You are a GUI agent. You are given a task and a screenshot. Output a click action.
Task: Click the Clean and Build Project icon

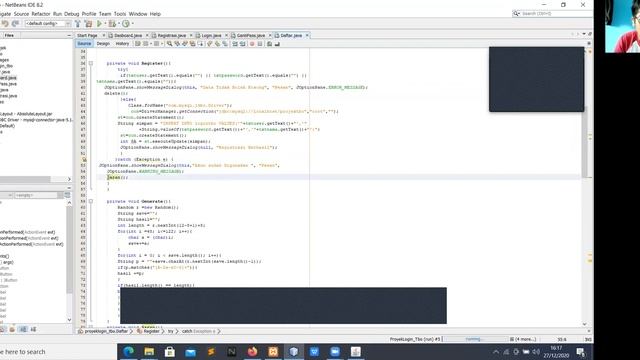click(88, 24)
